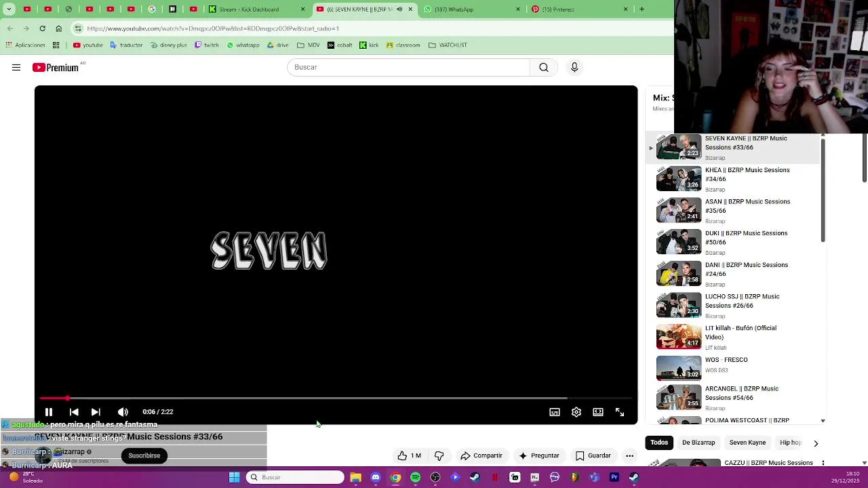Mute the SEVEN KAYNE tab's audio icon
The image size is (868, 488).
click(399, 9)
